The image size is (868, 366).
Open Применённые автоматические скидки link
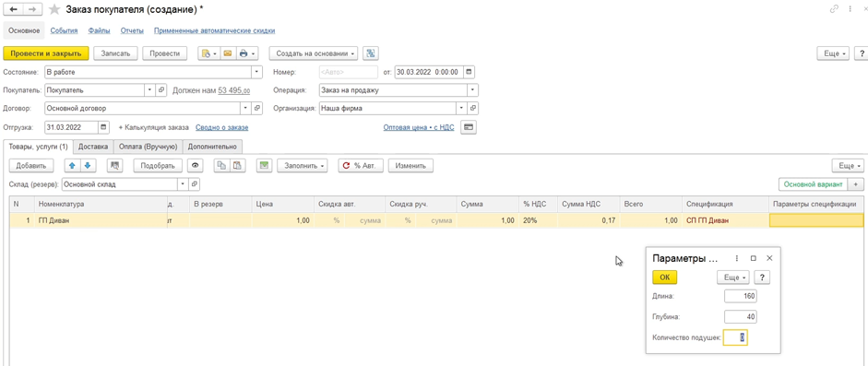click(215, 31)
